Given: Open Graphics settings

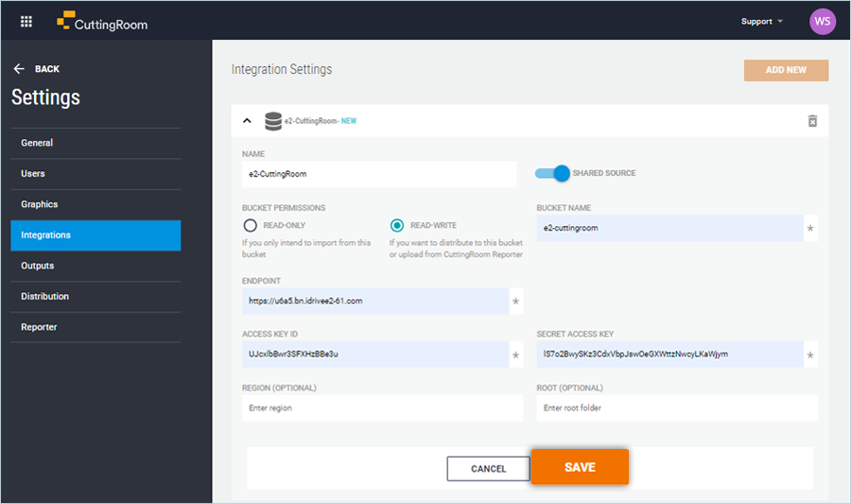Looking at the screenshot, I should pyautogui.click(x=96, y=204).
